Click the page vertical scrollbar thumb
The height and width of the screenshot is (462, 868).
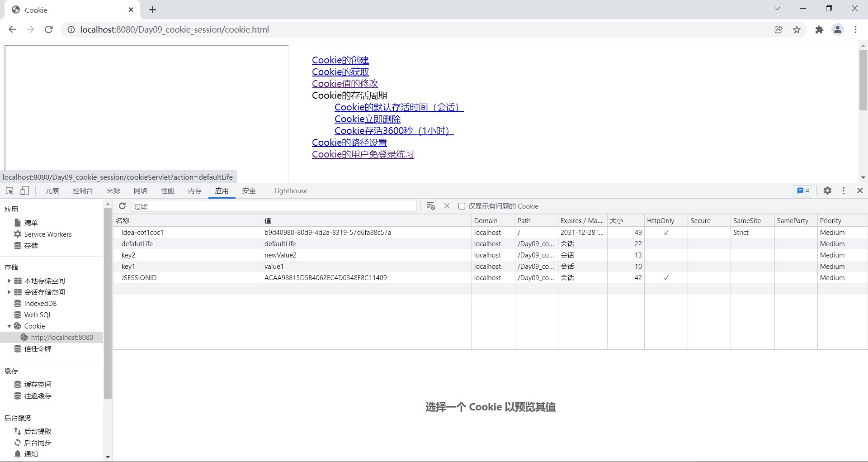point(863,80)
